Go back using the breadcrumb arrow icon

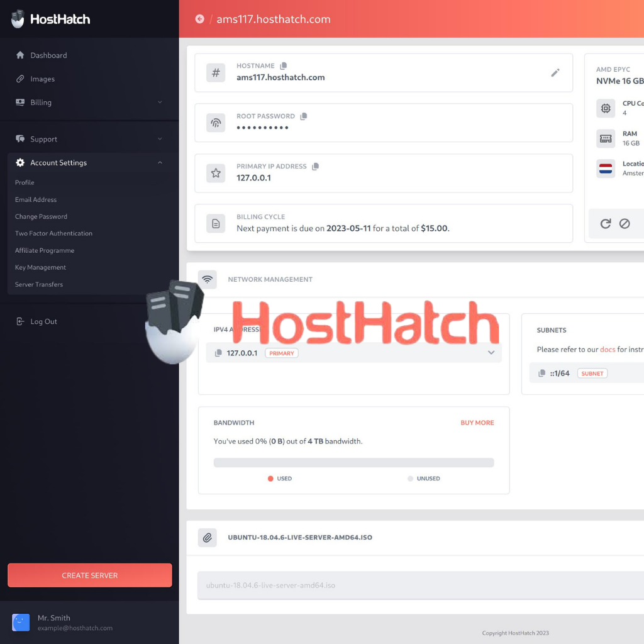199,19
